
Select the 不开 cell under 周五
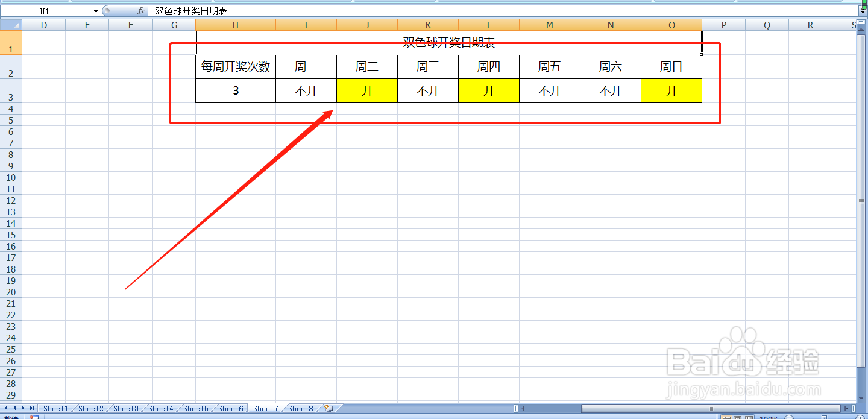550,91
